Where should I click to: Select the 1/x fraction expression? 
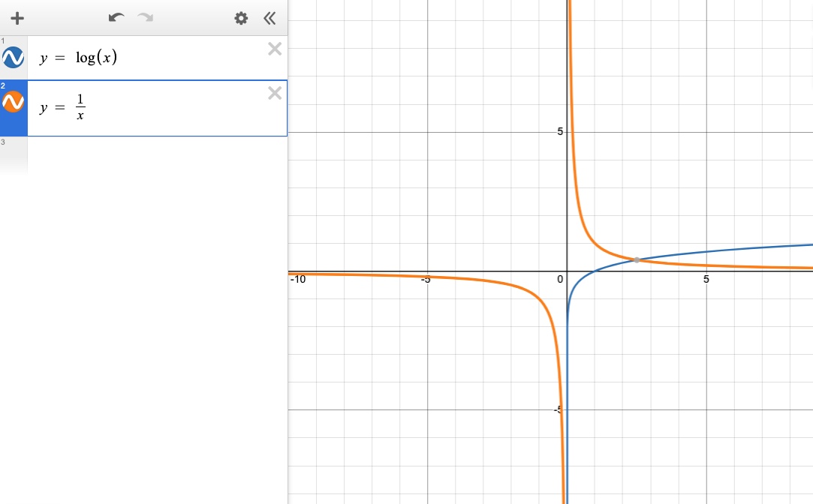click(80, 107)
